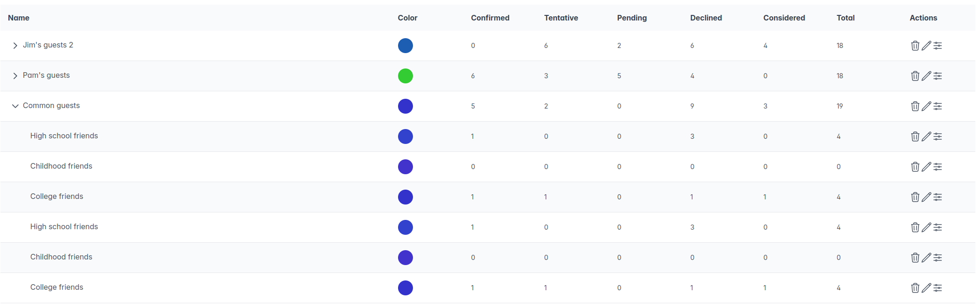Expand the Pam's guests row
This screenshot has height=307, width=980.
(x=15, y=76)
